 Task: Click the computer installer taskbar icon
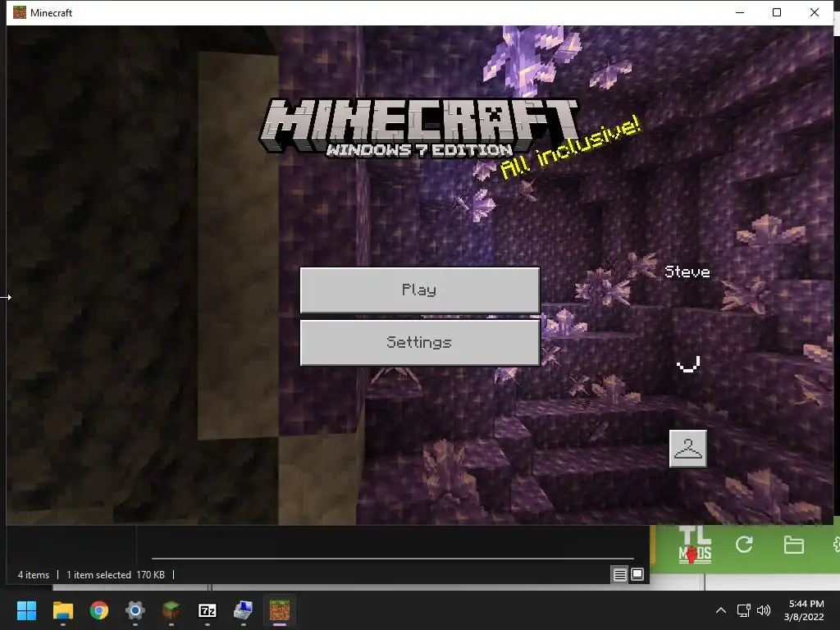point(243,610)
